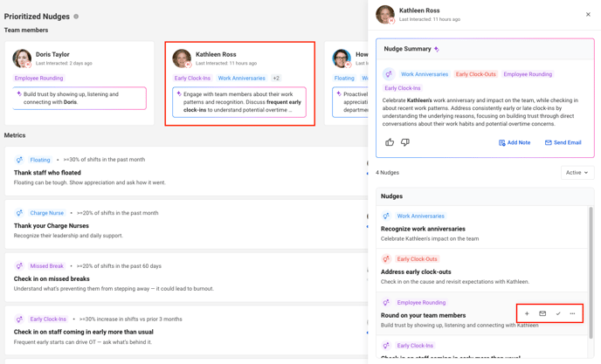Select Doris Taylor's team member card
The height and width of the screenshot is (364, 601).
click(79, 83)
